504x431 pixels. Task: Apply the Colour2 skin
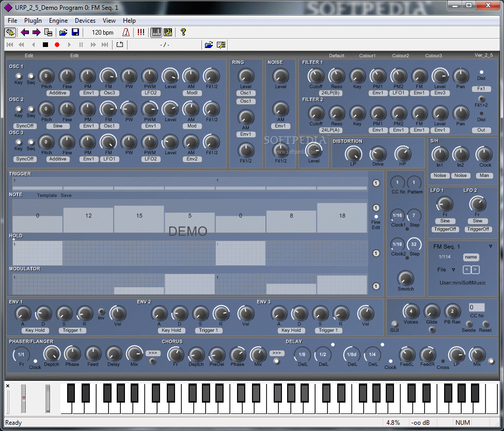point(401,56)
